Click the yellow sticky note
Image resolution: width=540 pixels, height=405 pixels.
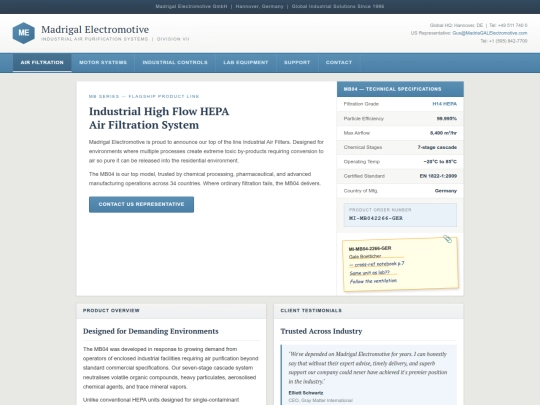[x=400, y=264]
